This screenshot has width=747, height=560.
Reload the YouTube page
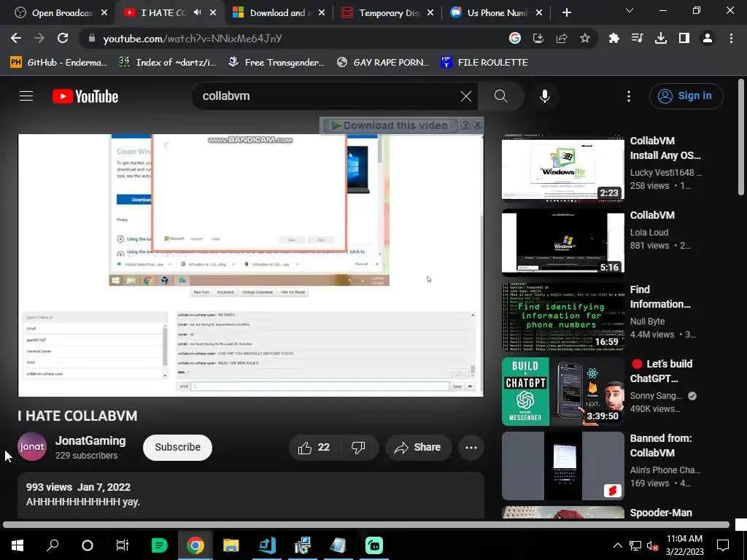tap(63, 38)
